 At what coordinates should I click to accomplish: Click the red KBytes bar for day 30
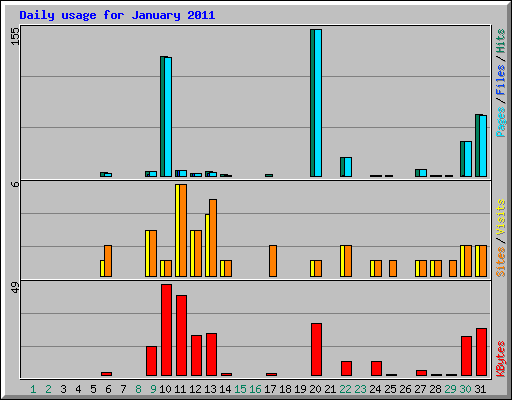466,356
